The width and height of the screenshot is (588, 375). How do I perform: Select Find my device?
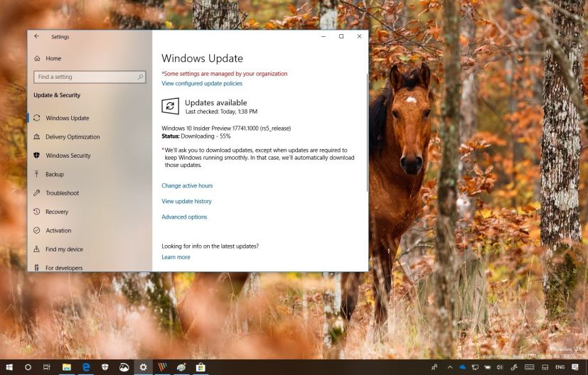[64, 249]
